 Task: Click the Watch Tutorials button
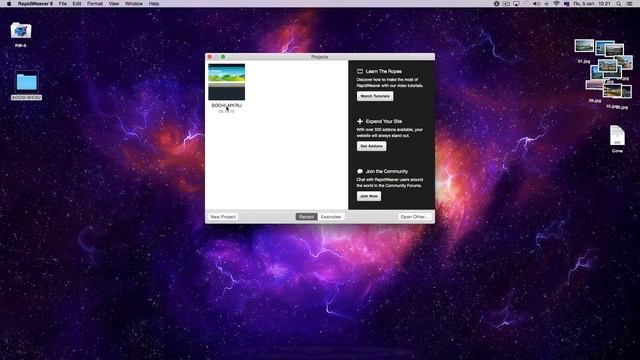click(375, 96)
